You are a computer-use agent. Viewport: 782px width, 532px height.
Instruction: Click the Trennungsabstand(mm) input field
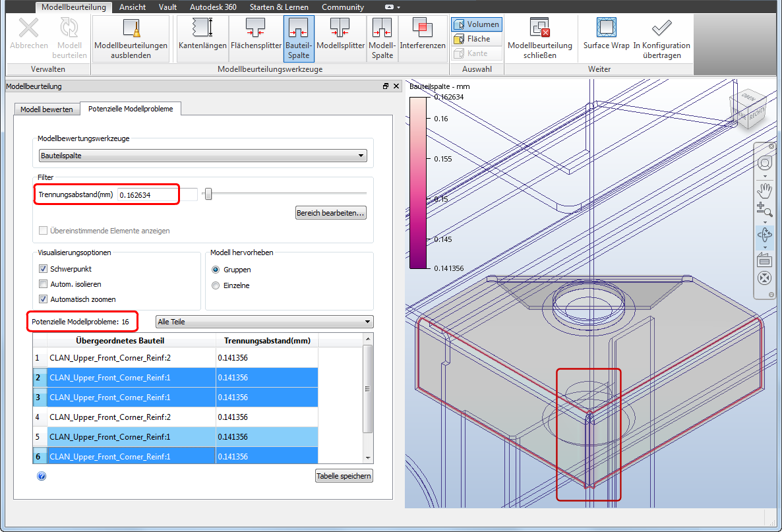(x=157, y=195)
